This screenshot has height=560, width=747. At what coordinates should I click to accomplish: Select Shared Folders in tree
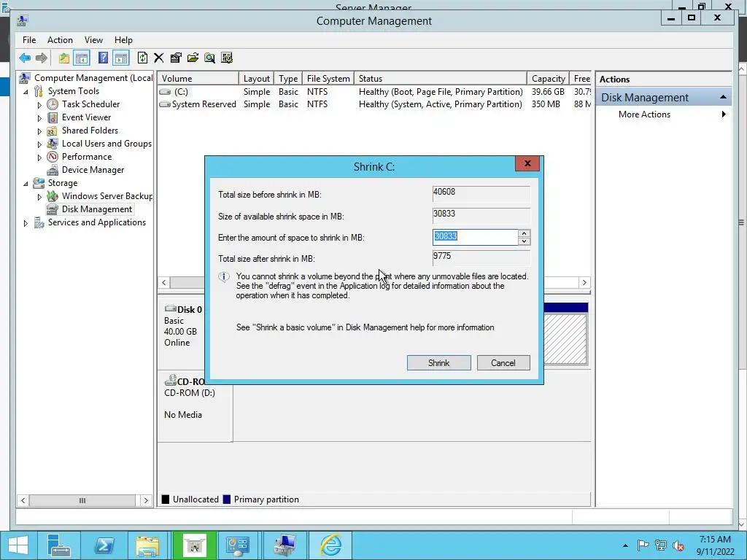[90, 131]
